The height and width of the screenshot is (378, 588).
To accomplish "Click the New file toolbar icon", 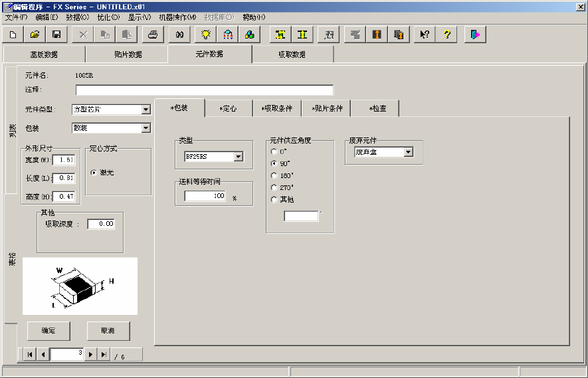I will [13, 35].
